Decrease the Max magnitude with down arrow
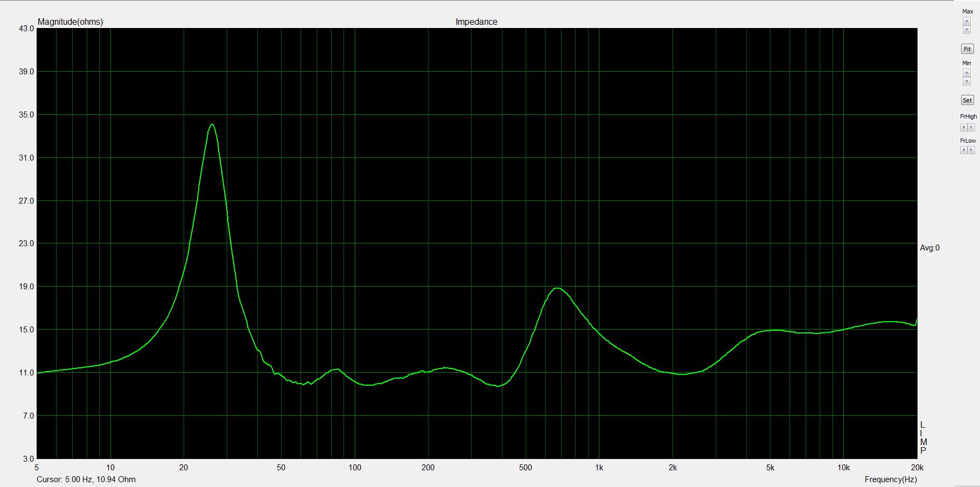This screenshot has width=980, height=487. point(967,30)
